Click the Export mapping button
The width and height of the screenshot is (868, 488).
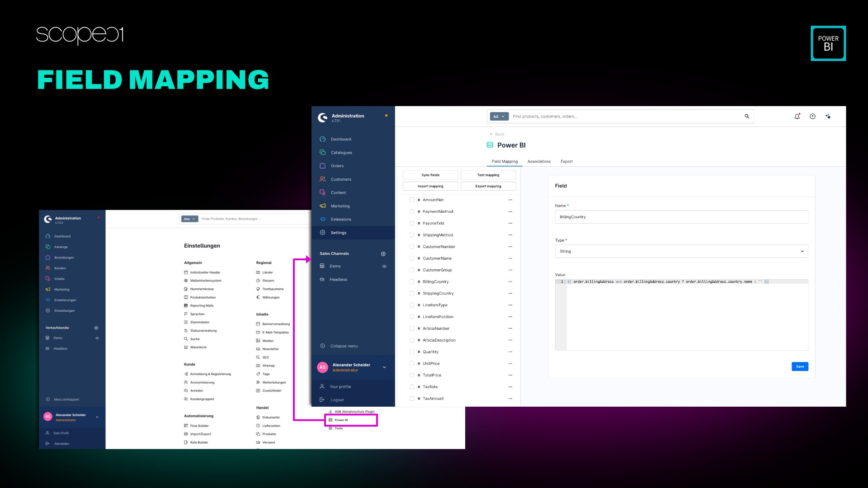click(488, 186)
